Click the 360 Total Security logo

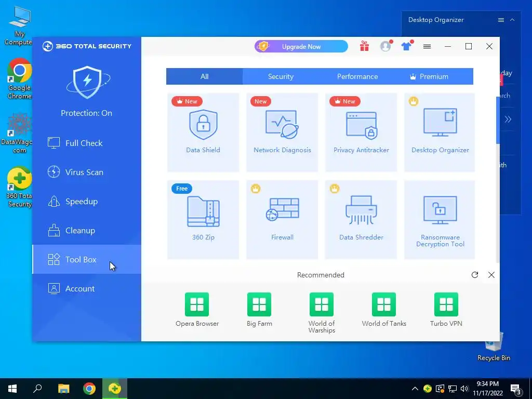click(x=87, y=46)
